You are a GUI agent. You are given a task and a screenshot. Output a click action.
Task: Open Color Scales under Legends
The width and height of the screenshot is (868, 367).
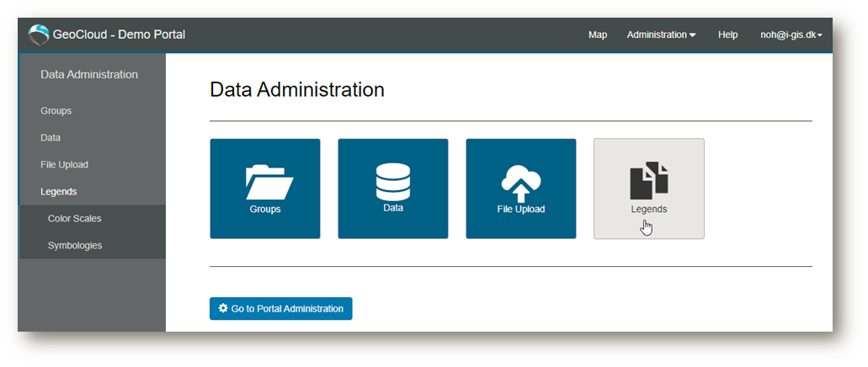coord(75,218)
